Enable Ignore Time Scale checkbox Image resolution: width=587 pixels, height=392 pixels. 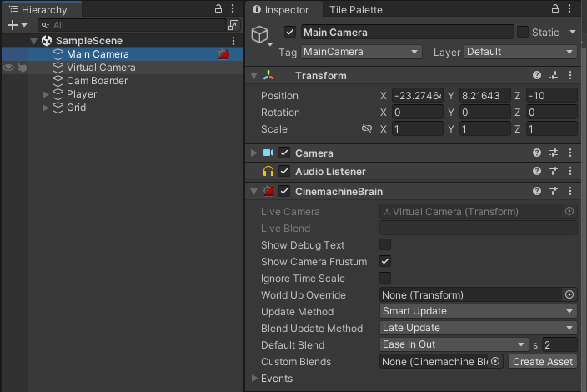385,278
